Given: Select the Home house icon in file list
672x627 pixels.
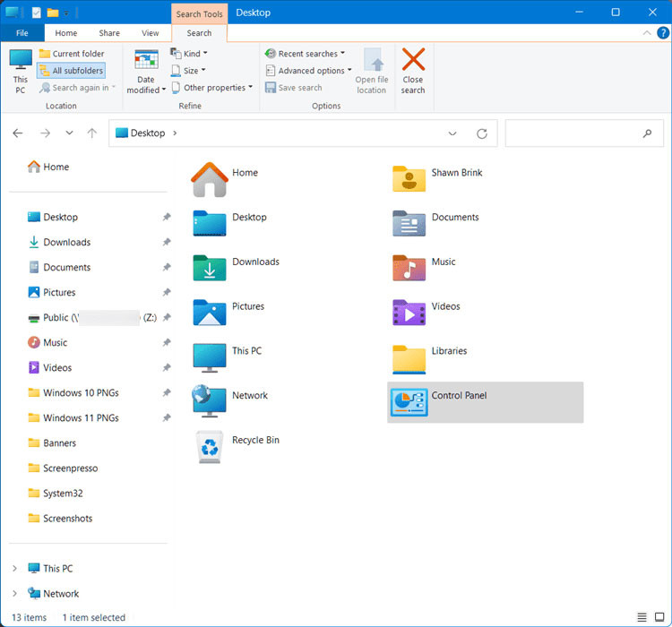Looking at the screenshot, I should [209, 179].
